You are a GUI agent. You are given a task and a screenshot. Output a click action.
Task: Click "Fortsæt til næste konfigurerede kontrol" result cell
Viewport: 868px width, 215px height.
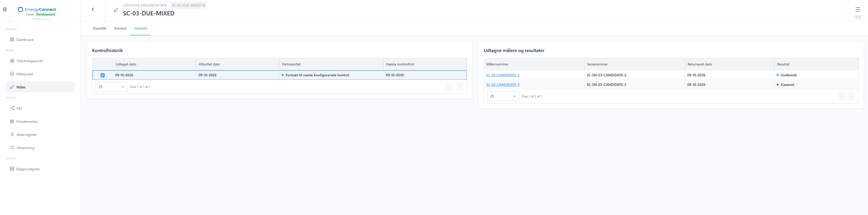[x=331, y=75]
